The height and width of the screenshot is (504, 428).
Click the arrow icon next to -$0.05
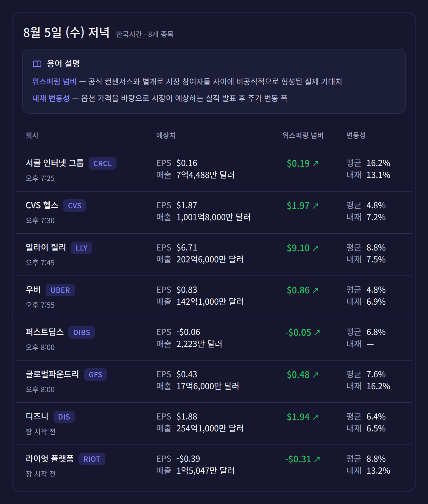point(317,332)
